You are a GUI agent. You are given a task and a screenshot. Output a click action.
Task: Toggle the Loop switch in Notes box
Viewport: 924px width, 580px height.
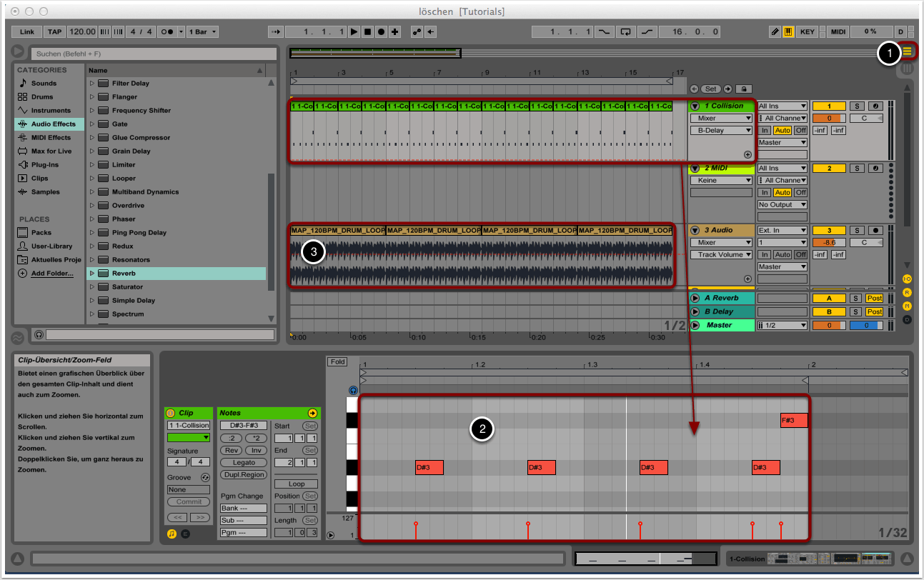pyautogui.click(x=297, y=484)
